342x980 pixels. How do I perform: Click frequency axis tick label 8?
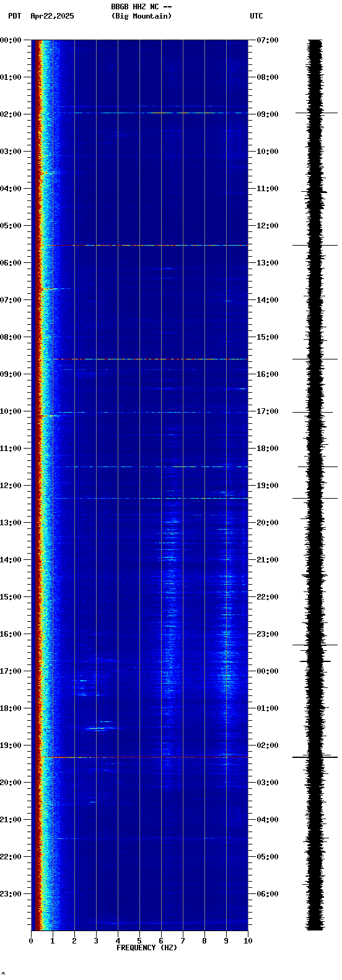(x=204, y=941)
